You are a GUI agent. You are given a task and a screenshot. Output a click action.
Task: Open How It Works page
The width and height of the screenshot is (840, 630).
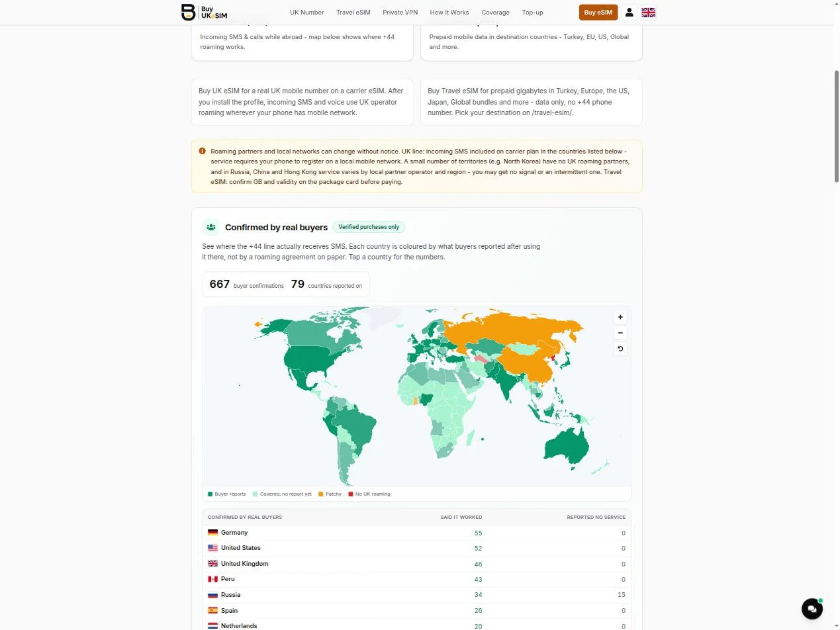pos(449,13)
